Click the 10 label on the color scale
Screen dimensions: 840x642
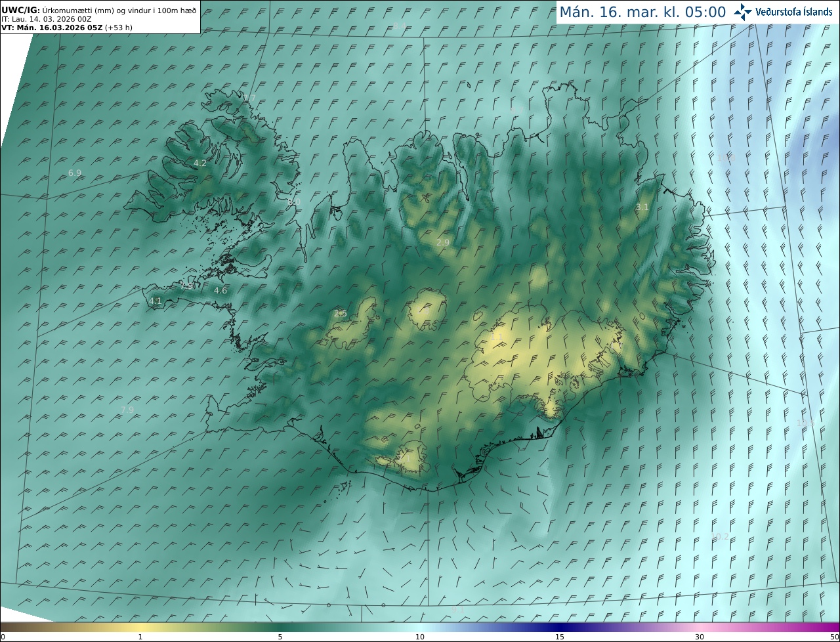click(x=420, y=637)
